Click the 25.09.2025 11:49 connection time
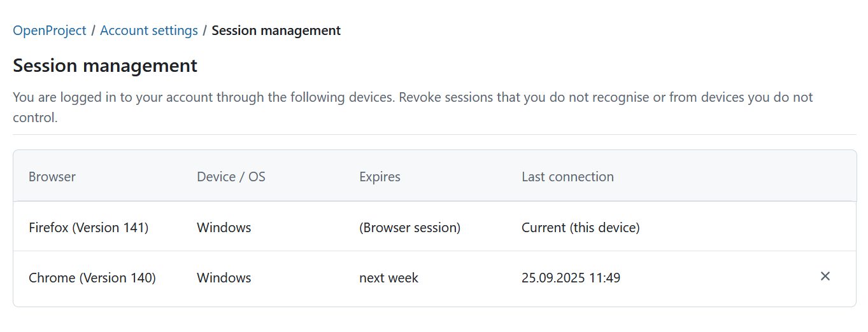This screenshot has width=868, height=332. tap(571, 278)
